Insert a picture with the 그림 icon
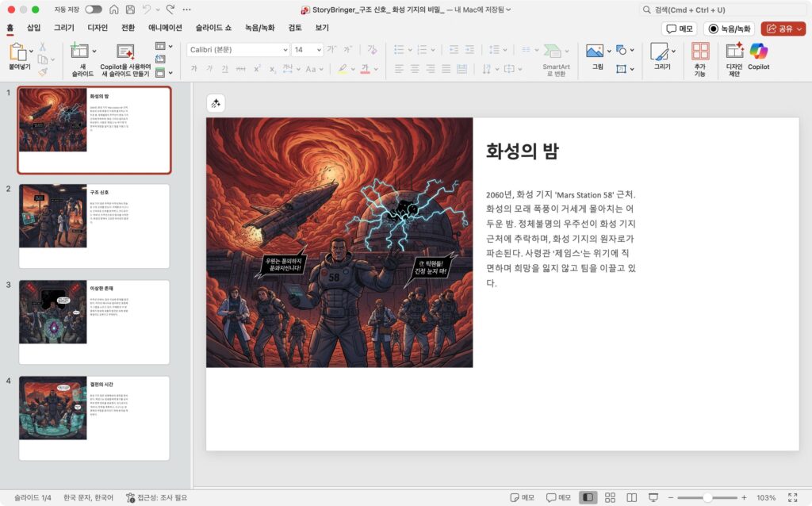The width and height of the screenshot is (812, 506). [595, 52]
